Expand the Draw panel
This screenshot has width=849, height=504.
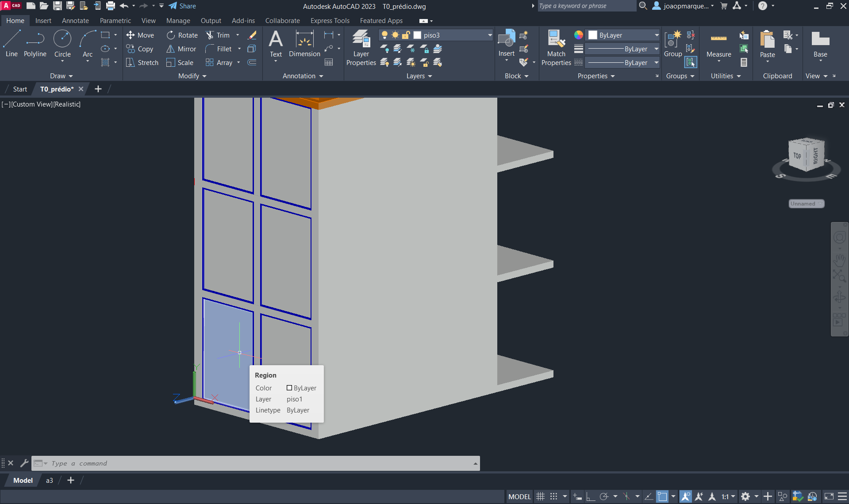point(61,76)
